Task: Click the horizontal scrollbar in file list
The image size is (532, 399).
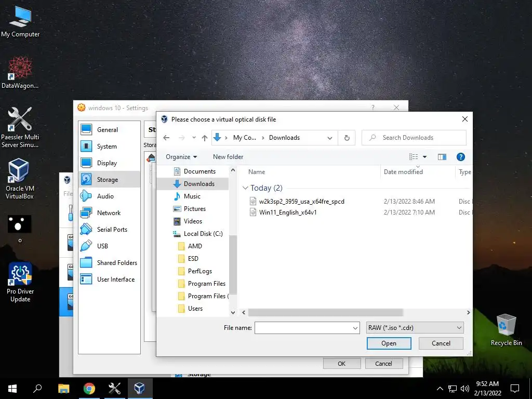Action: 325,312
